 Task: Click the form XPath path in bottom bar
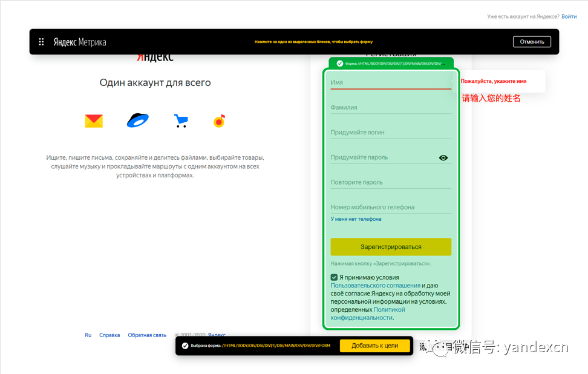pyautogui.click(x=276, y=346)
